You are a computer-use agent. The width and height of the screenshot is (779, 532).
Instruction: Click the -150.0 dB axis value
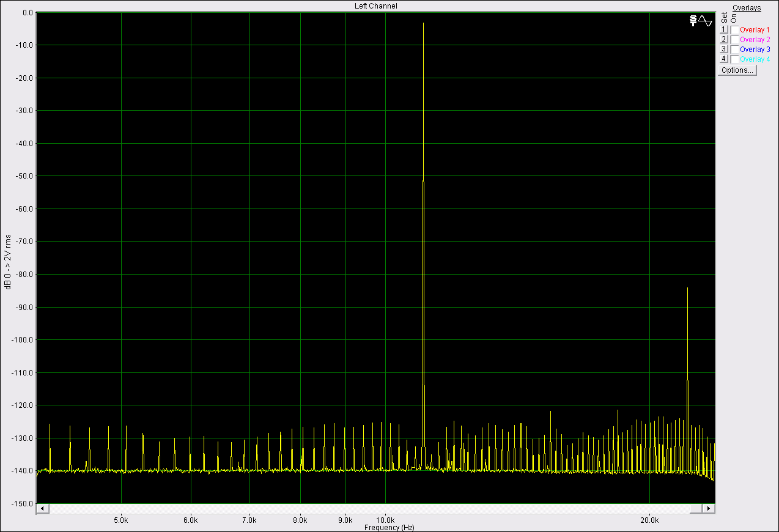click(x=23, y=504)
